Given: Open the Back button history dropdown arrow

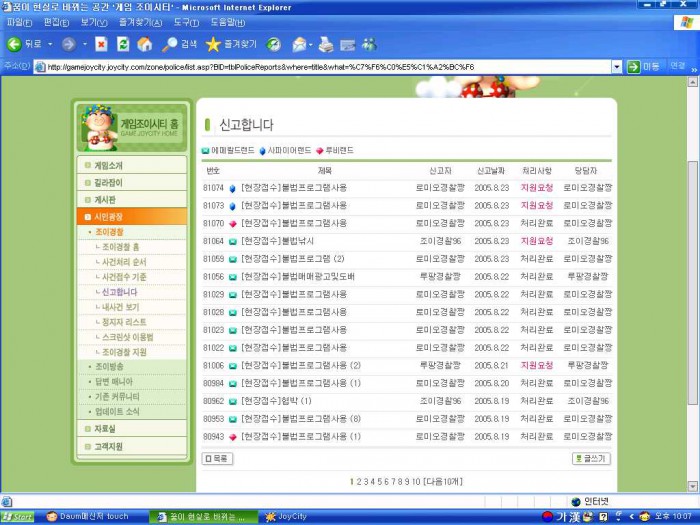Looking at the screenshot, I should pos(51,44).
